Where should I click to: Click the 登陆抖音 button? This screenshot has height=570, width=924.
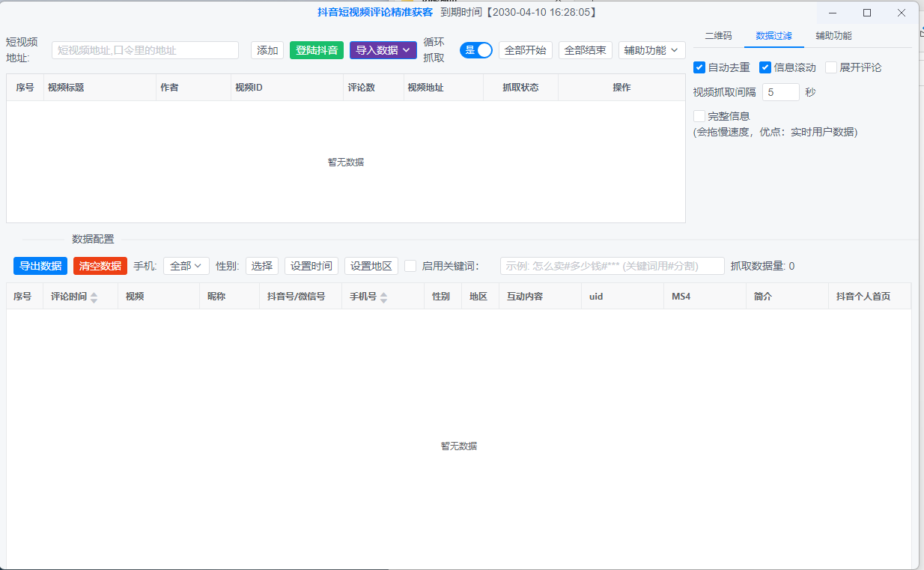[x=317, y=50]
